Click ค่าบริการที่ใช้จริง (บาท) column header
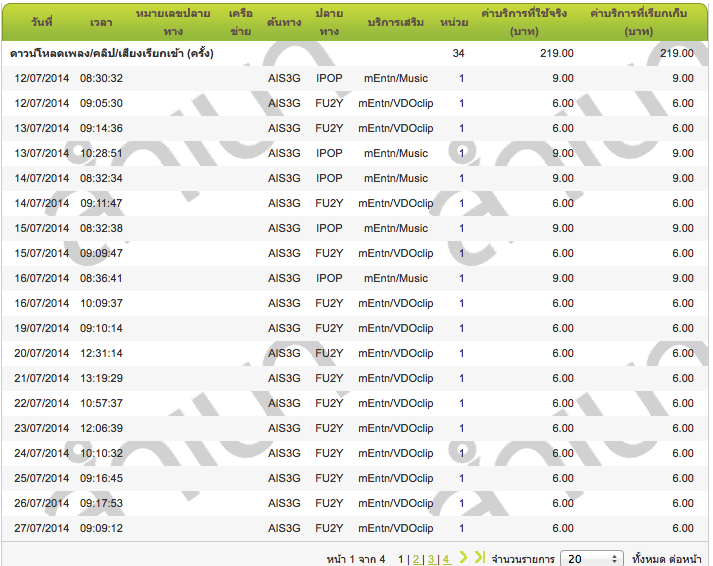The height and width of the screenshot is (566, 713). coord(524,22)
